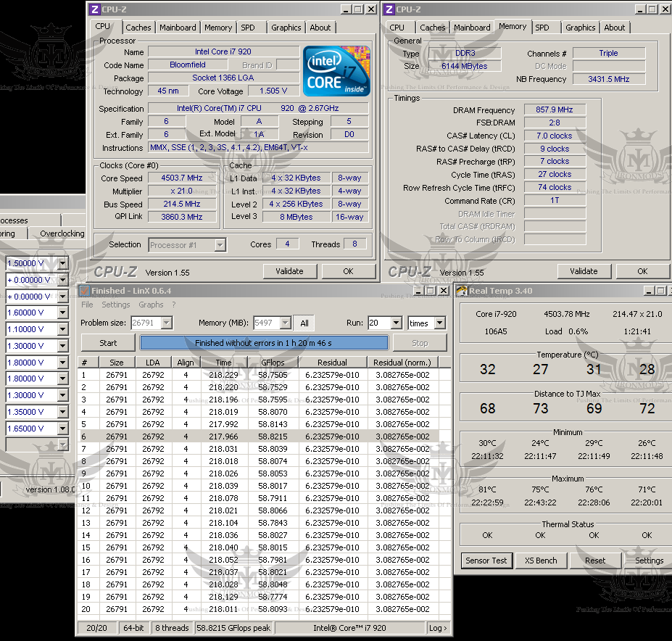Click the '64-bit' status bar entry in LinX
This screenshot has width=672, height=641.
pyautogui.click(x=133, y=628)
